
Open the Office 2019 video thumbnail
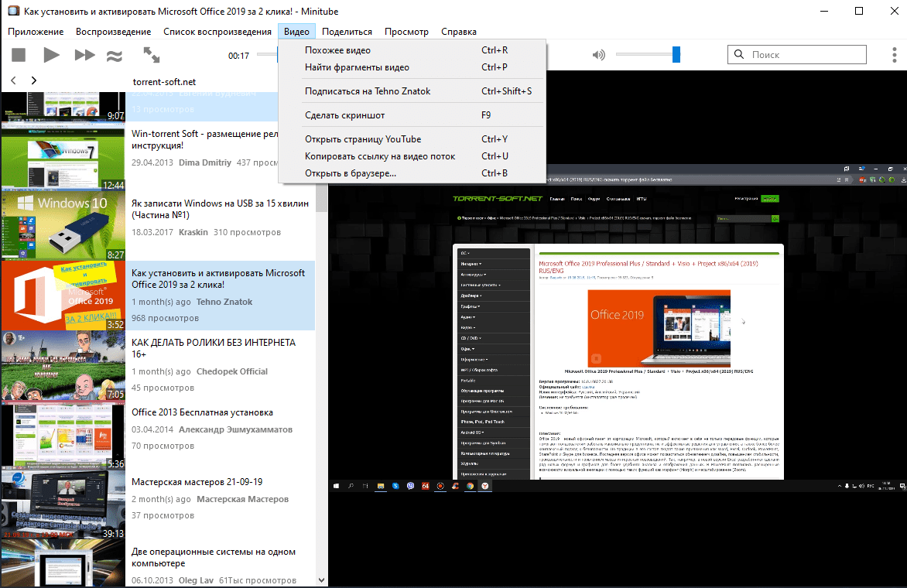click(x=63, y=296)
